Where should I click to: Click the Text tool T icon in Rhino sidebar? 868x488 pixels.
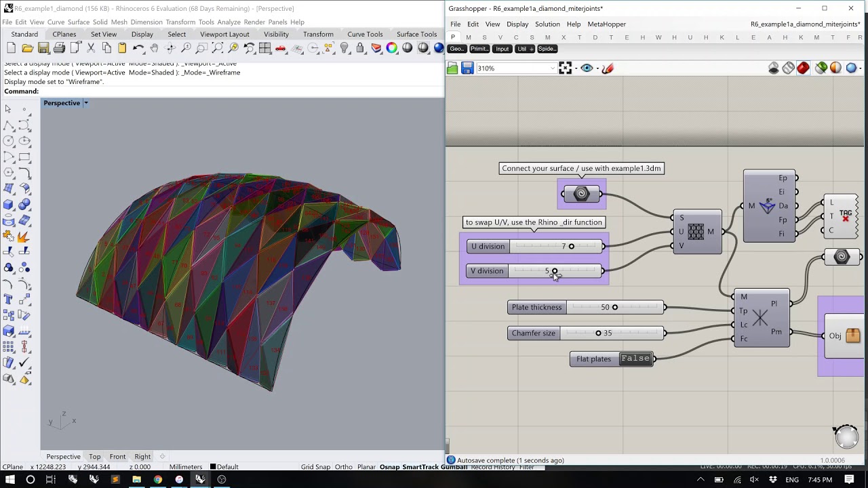[8, 299]
